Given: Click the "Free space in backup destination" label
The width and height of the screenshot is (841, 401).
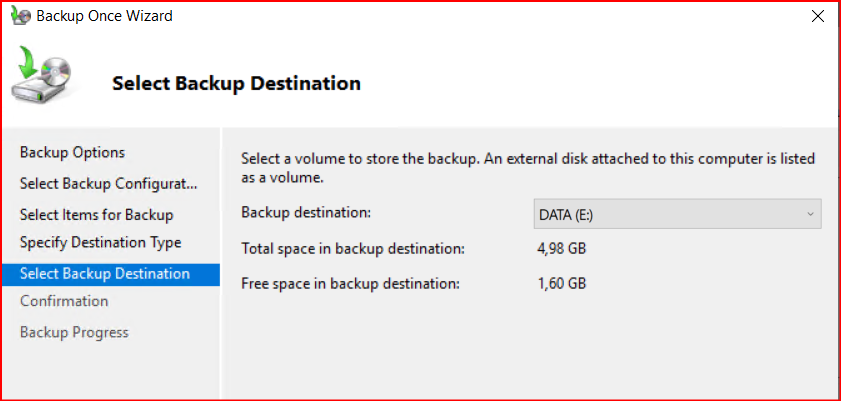Looking at the screenshot, I should (x=350, y=284).
